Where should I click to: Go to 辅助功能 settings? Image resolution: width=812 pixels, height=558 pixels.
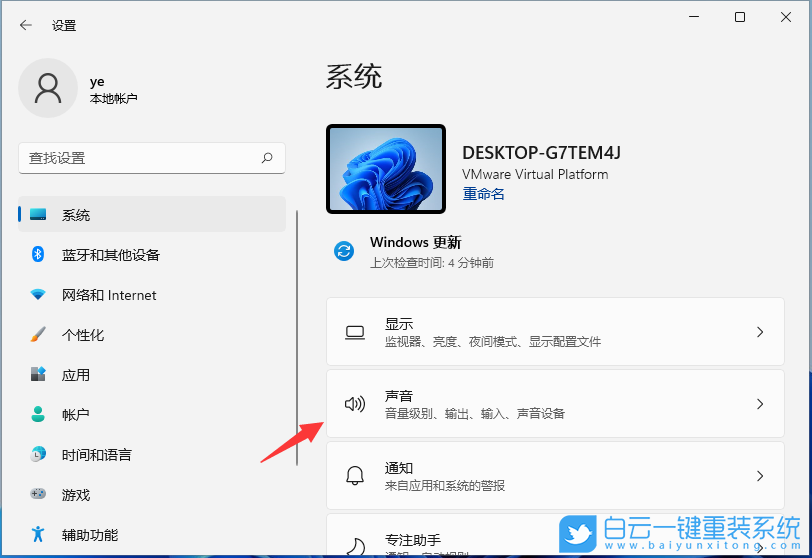pyautogui.click(x=152, y=534)
